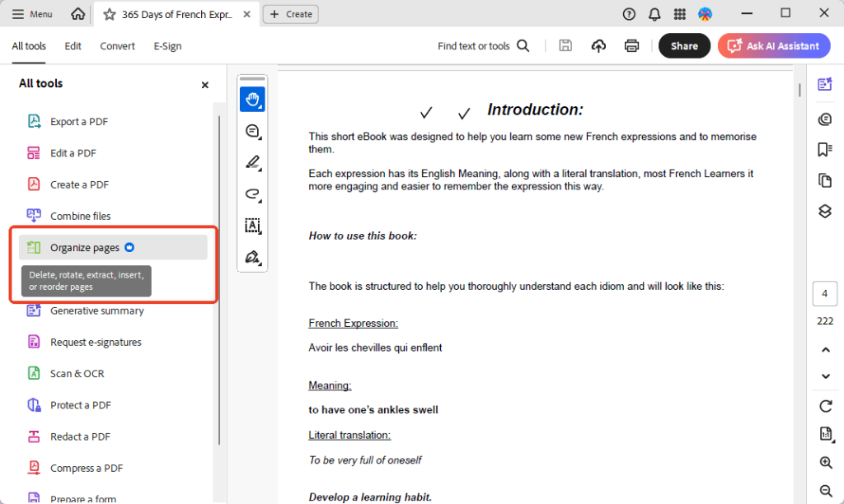Screen dimensions: 844x504
Task: Rotate the current page clockwise
Action: (x=825, y=406)
